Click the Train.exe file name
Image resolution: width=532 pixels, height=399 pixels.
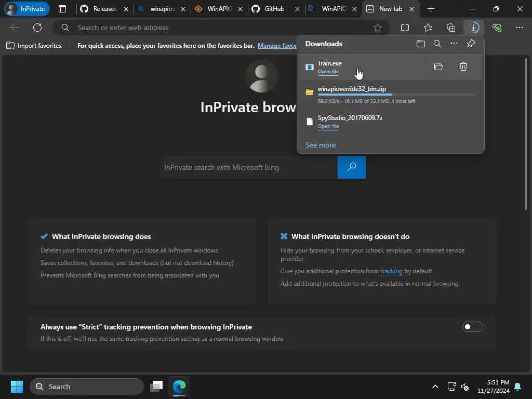point(329,63)
